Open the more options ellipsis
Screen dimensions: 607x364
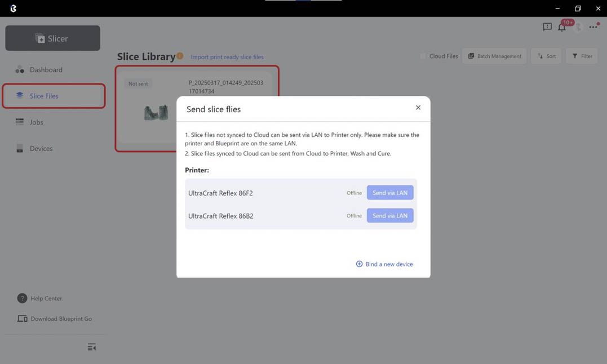[593, 26]
